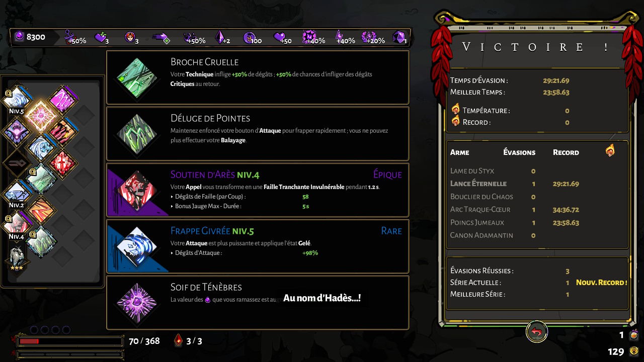644x362 pixels.
Task: Select the Soif de Ténèbres icon
Action: click(137, 303)
